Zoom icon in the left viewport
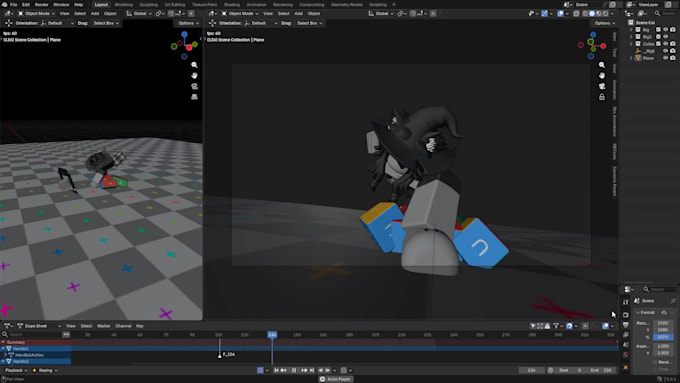The height and width of the screenshot is (383, 680). pyautogui.click(x=194, y=65)
